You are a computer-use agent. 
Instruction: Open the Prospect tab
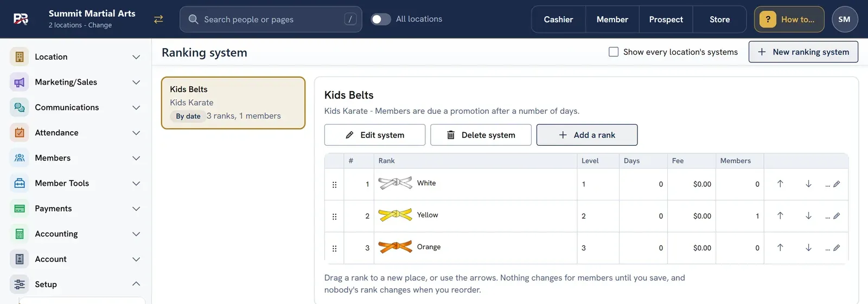point(666,20)
